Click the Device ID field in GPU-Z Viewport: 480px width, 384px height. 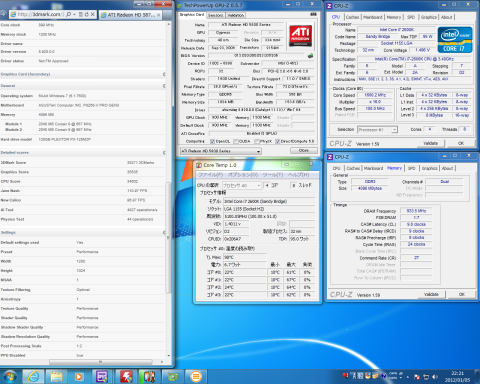point(221,63)
